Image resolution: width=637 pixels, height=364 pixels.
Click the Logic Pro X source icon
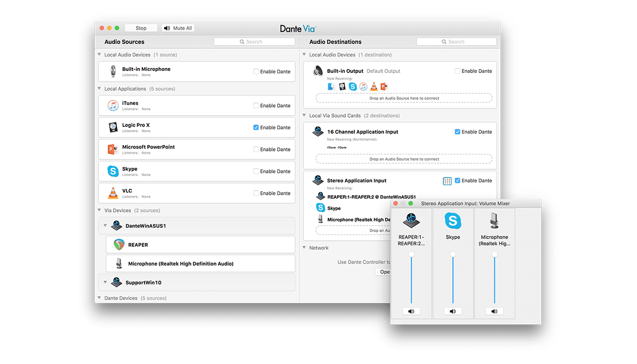pyautogui.click(x=113, y=127)
